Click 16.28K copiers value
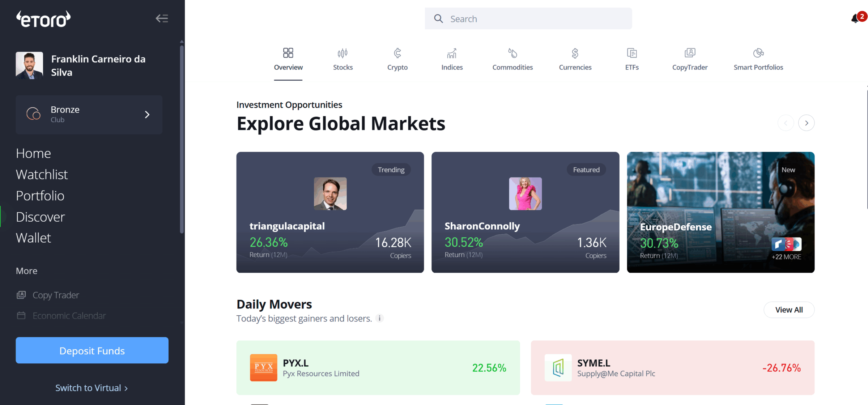The width and height of the screenshot is (868, 405). coord(393,242)
